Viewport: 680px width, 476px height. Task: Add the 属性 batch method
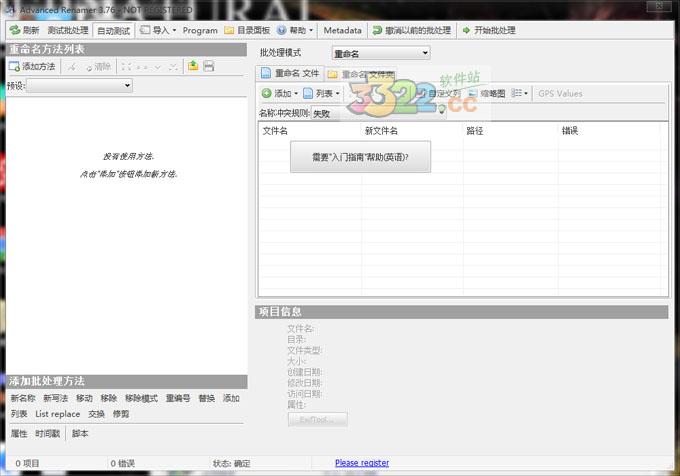click(19, 434)
